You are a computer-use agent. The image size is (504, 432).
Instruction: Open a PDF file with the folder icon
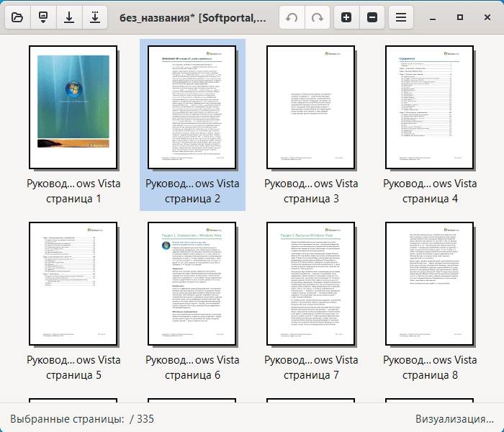pyautogui.click(x=17, y=17)
